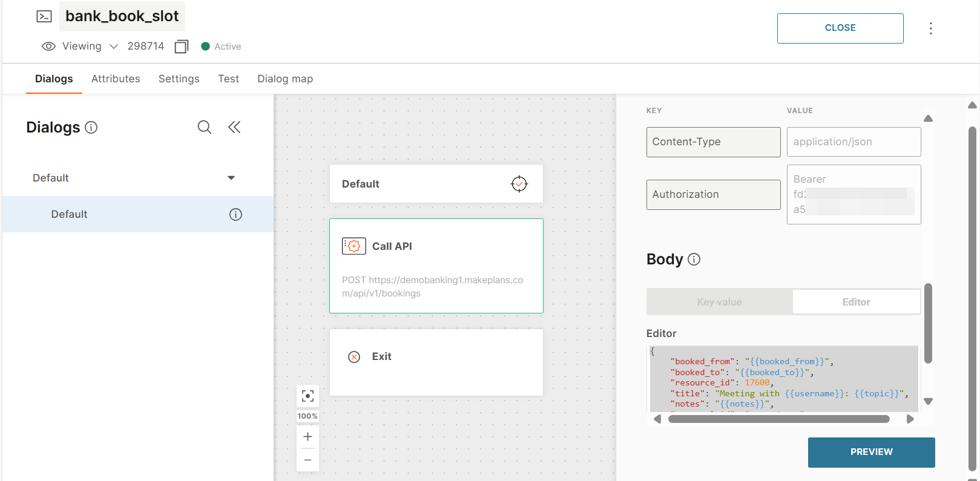This screenshot has width=980, height=481.
Task: Switch body mode to Editor
Action: [x=856, y=302]
